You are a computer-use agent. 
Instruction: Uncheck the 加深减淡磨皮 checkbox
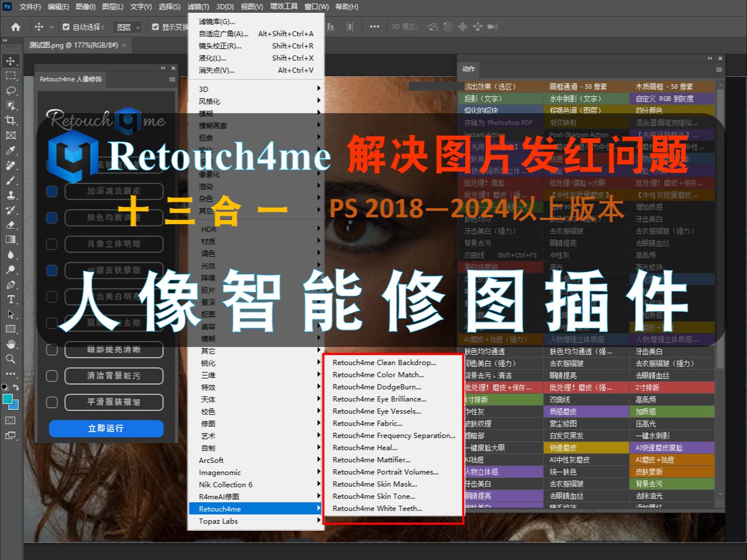(x=52, y=191)
